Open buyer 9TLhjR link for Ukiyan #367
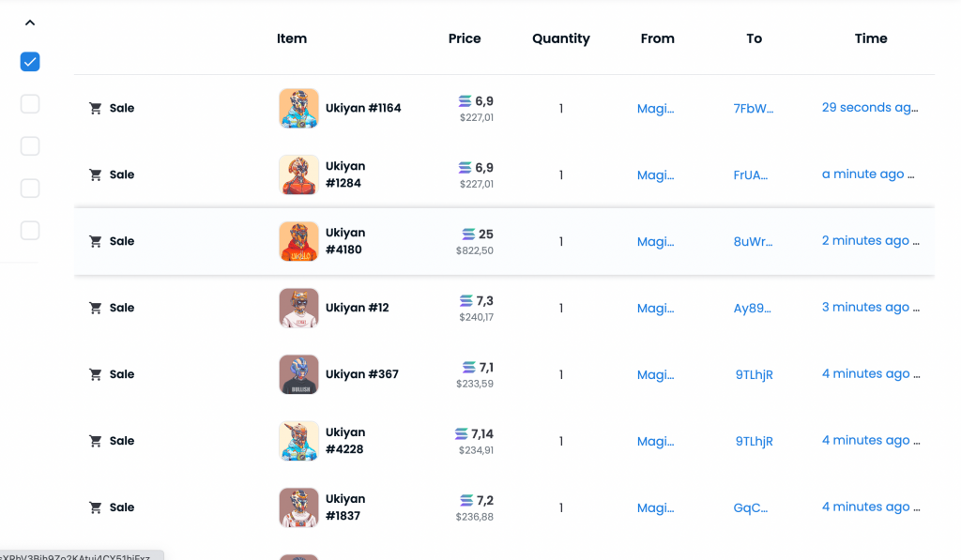 754,374
